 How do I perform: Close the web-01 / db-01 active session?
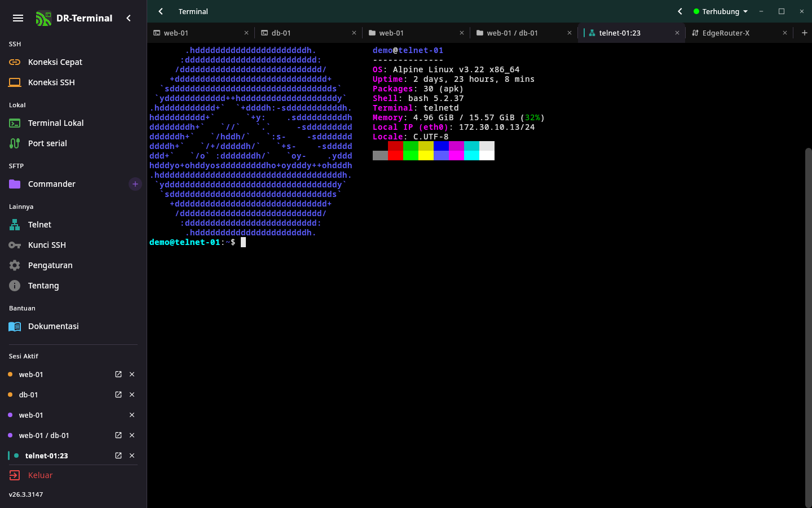pos(132,435)
